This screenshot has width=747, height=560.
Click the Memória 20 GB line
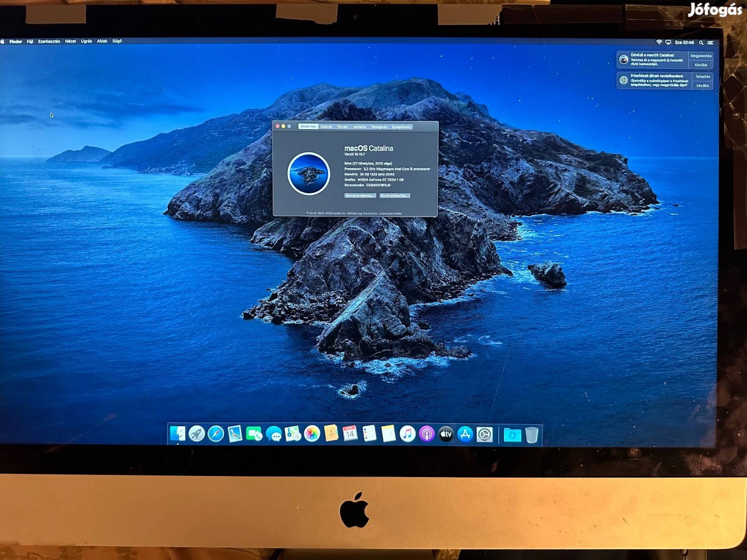coord(369,174)
